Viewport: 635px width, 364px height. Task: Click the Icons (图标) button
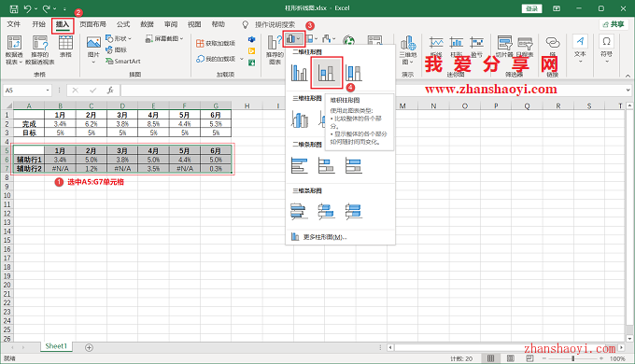[117, 49]
